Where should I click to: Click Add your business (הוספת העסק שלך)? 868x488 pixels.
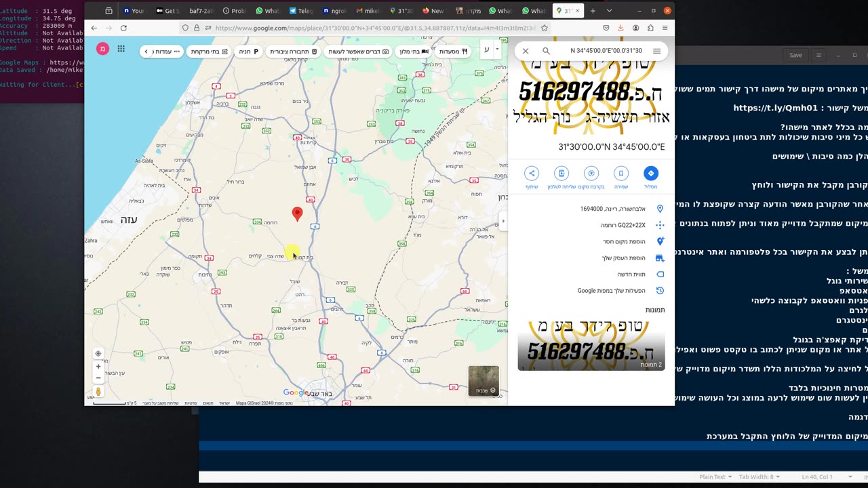[x=591, y=258]
